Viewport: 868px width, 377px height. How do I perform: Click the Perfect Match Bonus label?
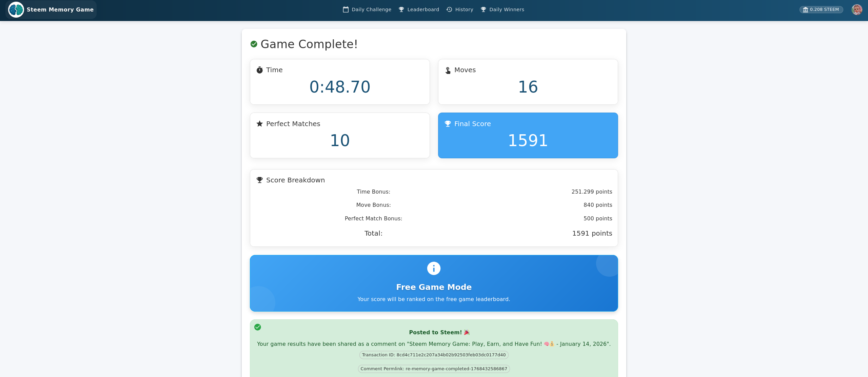coord(373,219)
